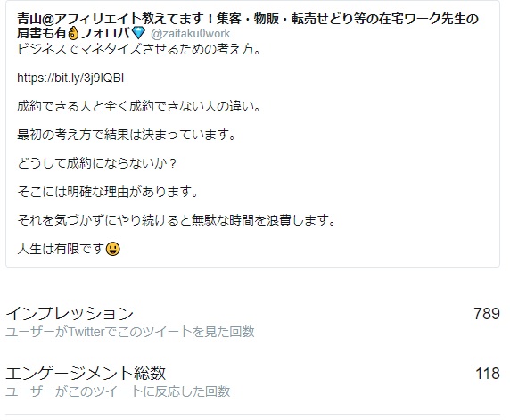Click the engagement count 118

pyautogui.click(x=487, y=374)
